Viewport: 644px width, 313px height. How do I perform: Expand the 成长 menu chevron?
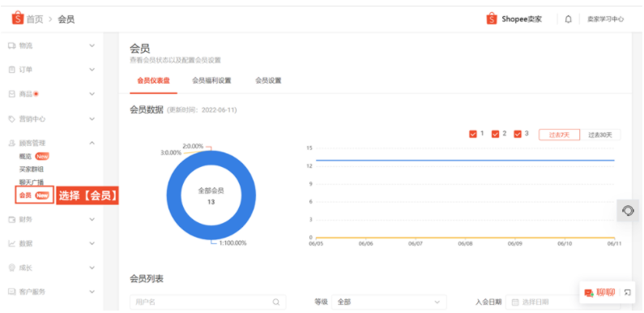point(92,268)
